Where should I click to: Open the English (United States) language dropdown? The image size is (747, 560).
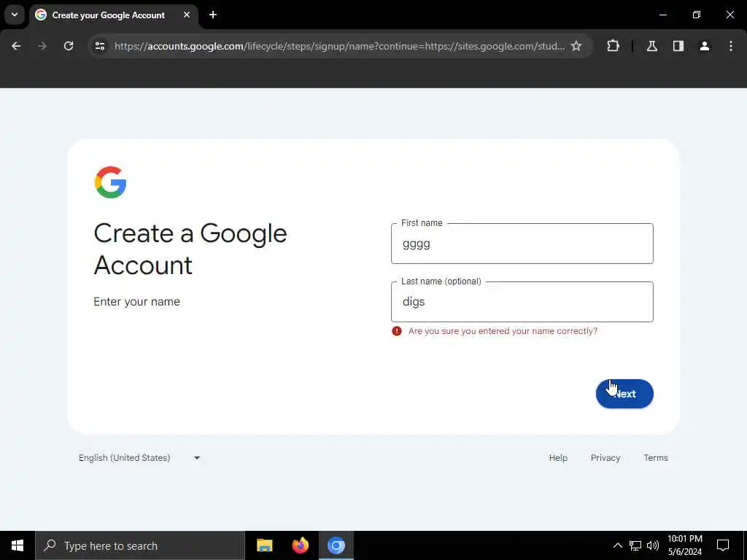pos(139,458)
